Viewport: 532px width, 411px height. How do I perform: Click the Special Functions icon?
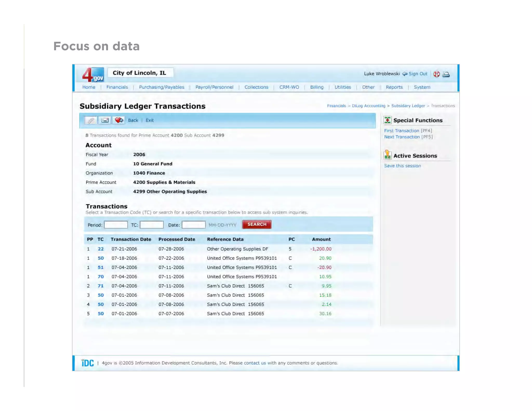tap(387, 120)
